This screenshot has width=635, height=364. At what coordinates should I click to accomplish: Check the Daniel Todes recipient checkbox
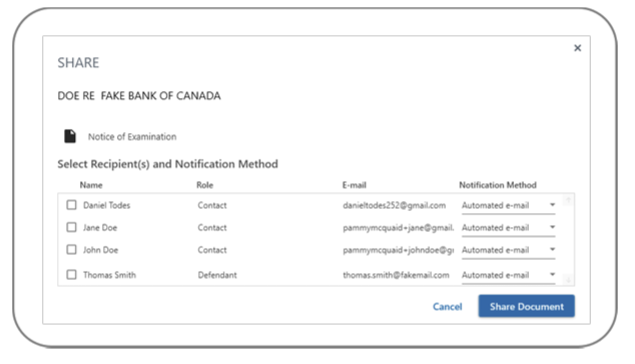71,205
